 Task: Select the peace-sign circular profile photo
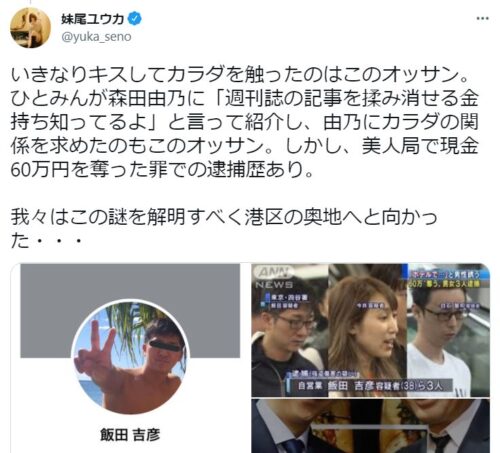(x=131, y=357)
